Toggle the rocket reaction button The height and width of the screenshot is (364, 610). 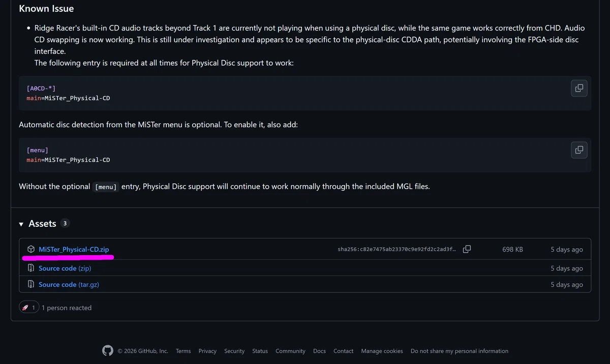pos(29,308)
